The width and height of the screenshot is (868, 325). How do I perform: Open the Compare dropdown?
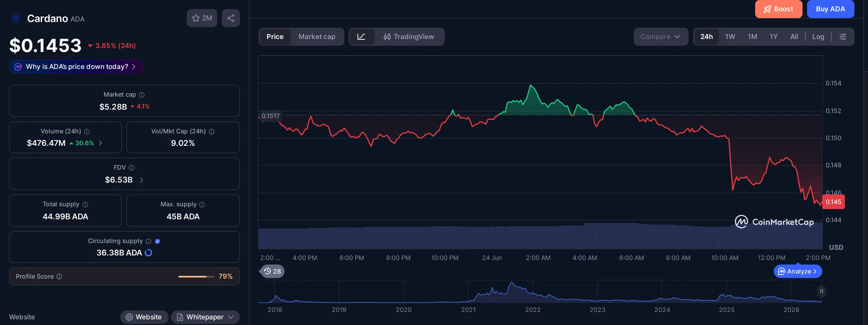(x=660, y=37)
